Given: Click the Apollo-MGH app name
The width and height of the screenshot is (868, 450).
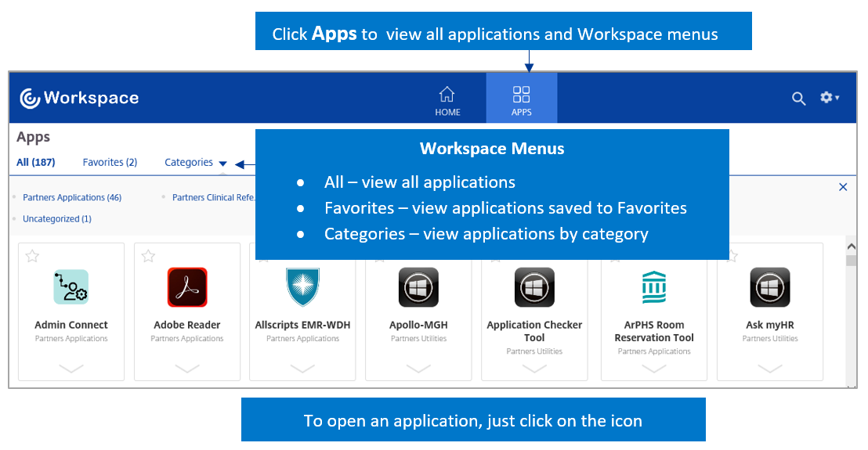Looking at the screenshot, I should pyautogui.click(x=418, y=325).
